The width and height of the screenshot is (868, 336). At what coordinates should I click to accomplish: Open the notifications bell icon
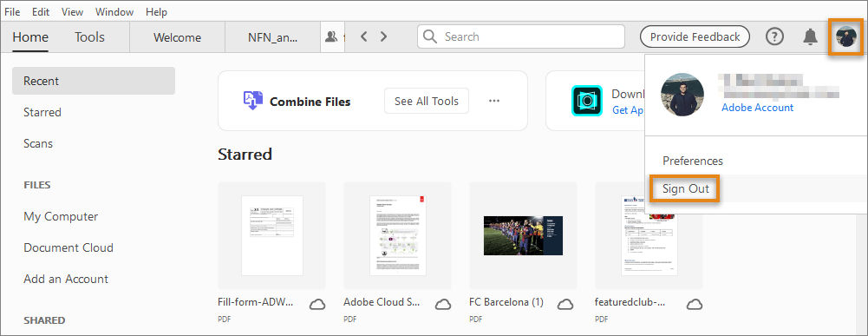(x=811, y=36)
